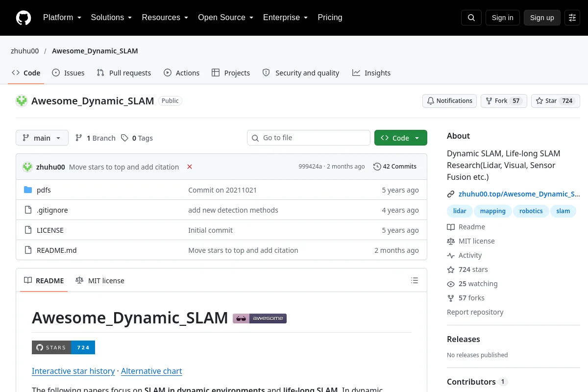Click the GitHub stars 724 badge
The width and height of the screenshot is (588, 392).
coord(63,347)
